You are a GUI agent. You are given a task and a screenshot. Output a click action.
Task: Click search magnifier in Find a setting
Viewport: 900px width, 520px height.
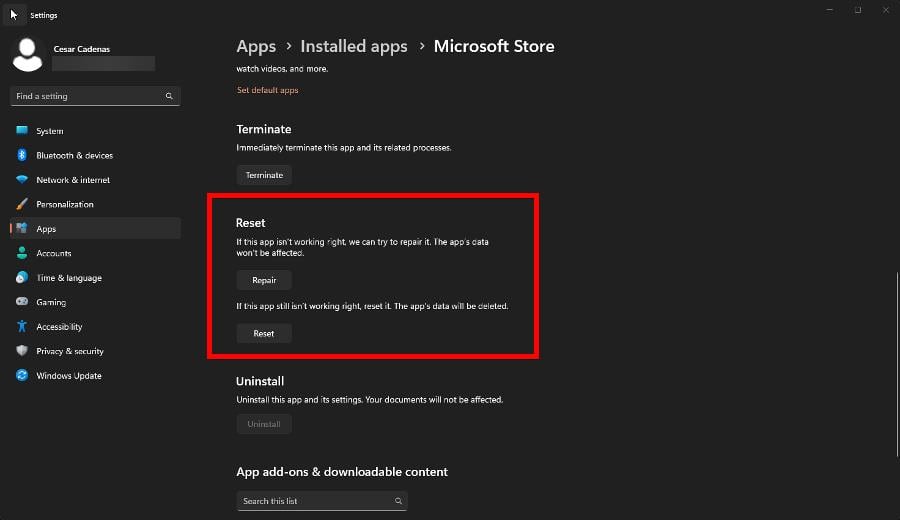169,96
